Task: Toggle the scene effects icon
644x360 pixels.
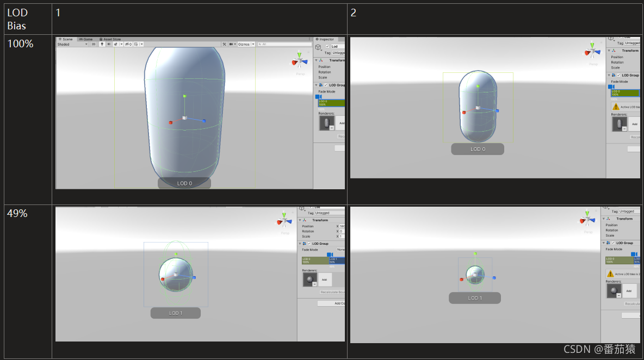Action: point(115,45)
